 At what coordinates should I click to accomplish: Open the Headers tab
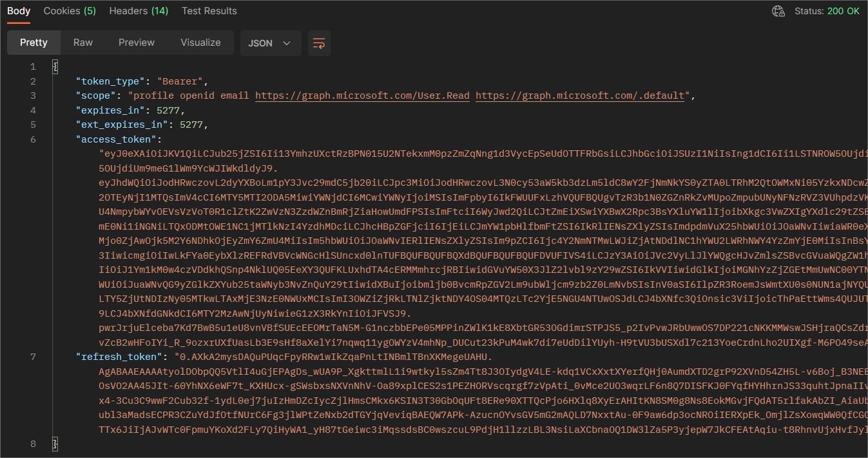pyautogui.click(x=139, y=11)
